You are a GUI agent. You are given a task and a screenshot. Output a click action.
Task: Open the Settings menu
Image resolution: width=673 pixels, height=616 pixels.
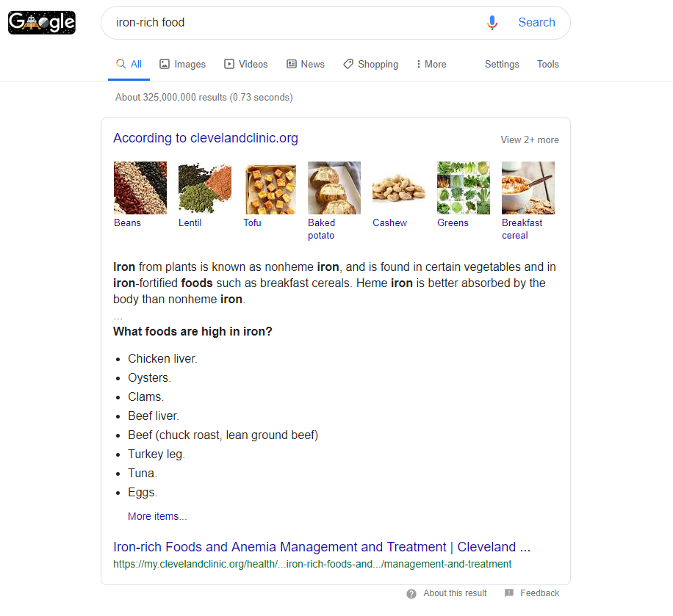tap(502, 65)
